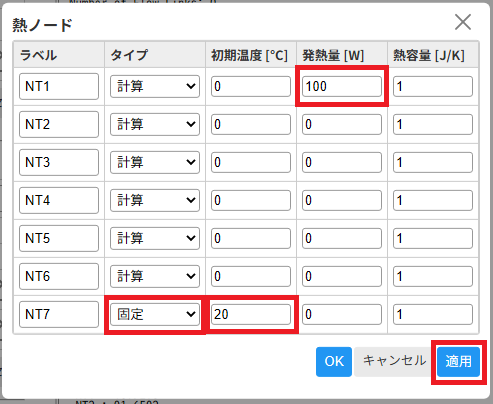Focus NT4 発熱量 input field
This screenshot has height=404, width=493.
point(342,200)
